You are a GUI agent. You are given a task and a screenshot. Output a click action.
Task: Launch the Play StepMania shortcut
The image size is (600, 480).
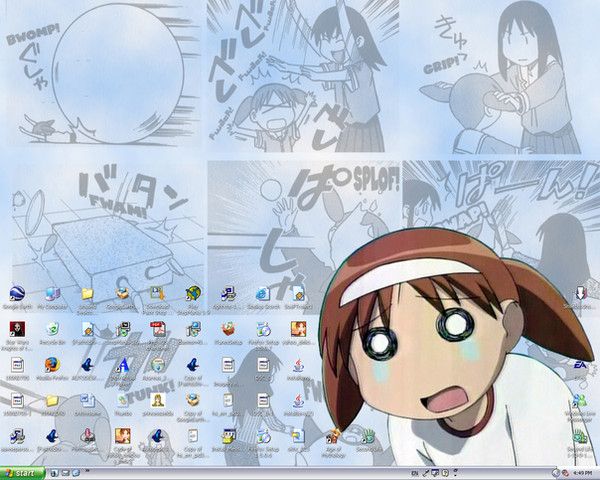(x=193, y=294)
